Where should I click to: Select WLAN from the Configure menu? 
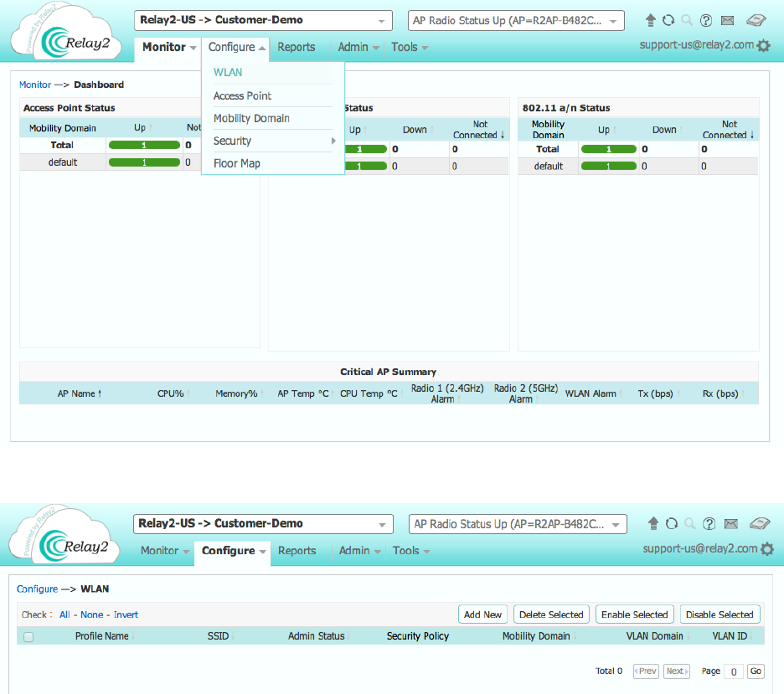pyautogui.click(x=228, y=73)
